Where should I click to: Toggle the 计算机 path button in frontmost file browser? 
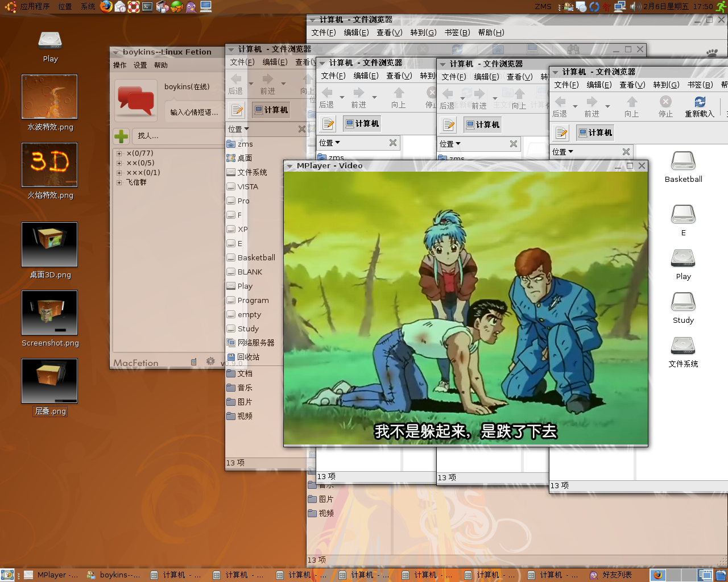coord(595,132)
